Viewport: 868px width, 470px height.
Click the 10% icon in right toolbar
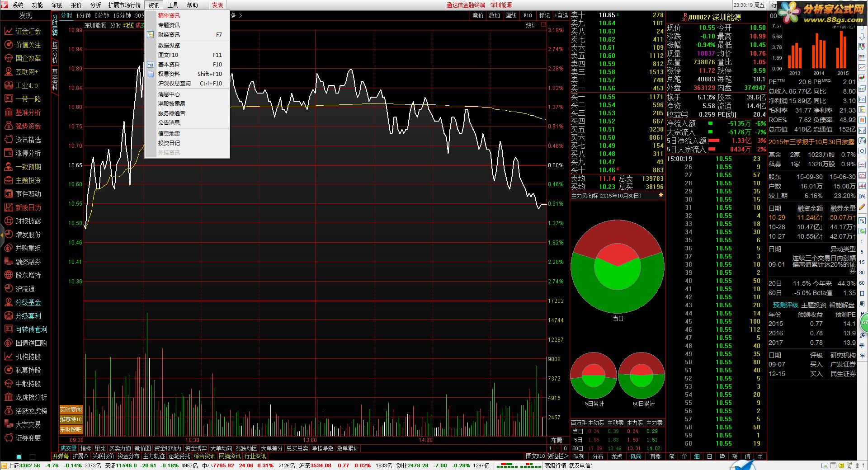point(862,196)
